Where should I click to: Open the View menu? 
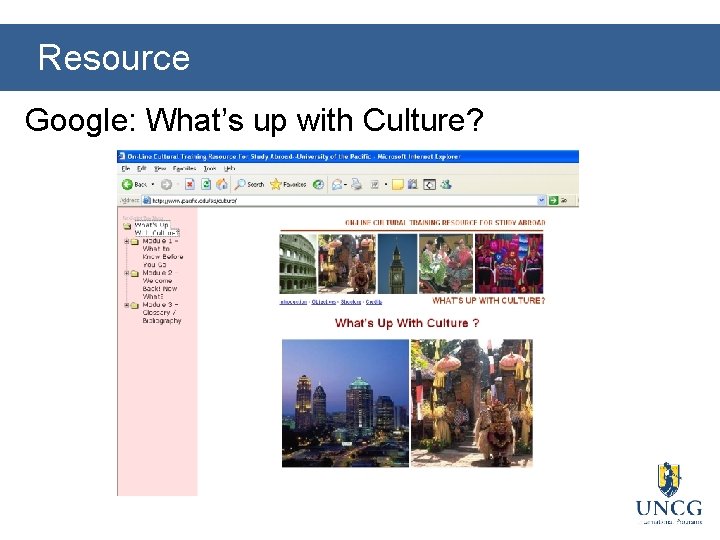pos(160,169)
